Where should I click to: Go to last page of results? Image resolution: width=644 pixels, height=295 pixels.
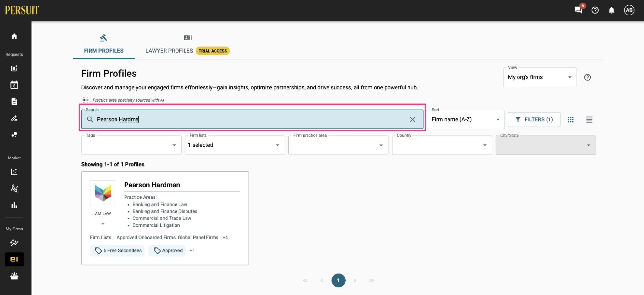pyautogui.click(x=371, y=280)
